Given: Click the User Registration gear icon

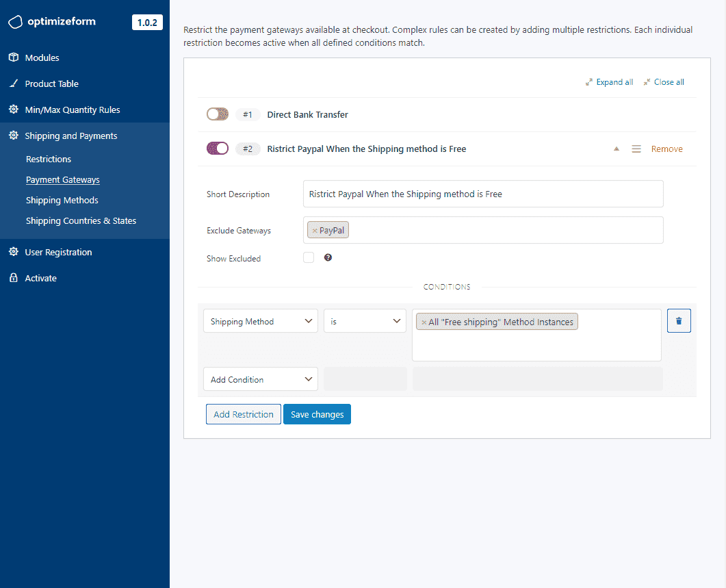Looking at the screenshot, I should tap(14, 252).
